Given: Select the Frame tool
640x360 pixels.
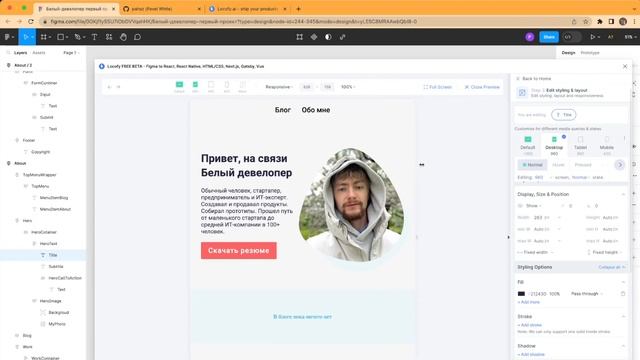Looking at the screenshot, I should click(43, 37).
